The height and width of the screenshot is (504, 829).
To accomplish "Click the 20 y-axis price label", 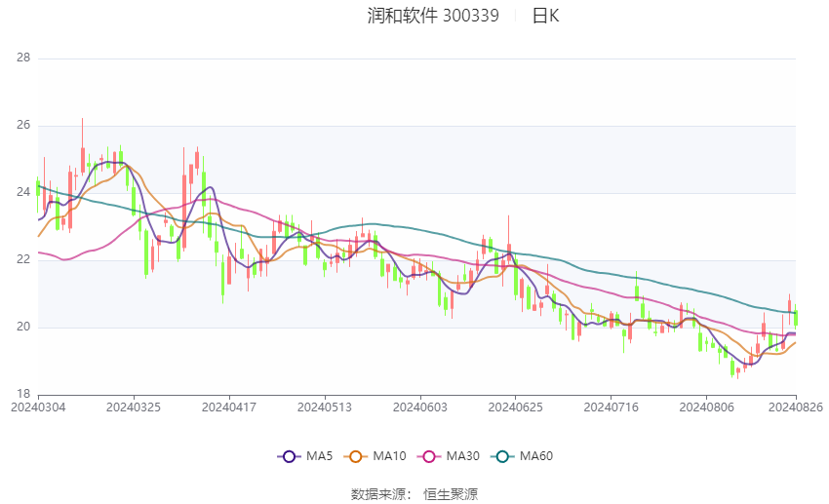I will point(23,327).
